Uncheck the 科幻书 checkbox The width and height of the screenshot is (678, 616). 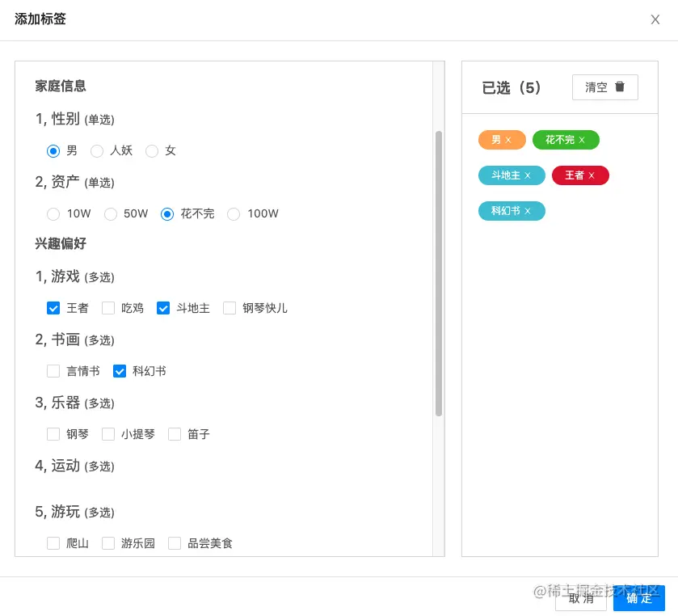(120, 371)
